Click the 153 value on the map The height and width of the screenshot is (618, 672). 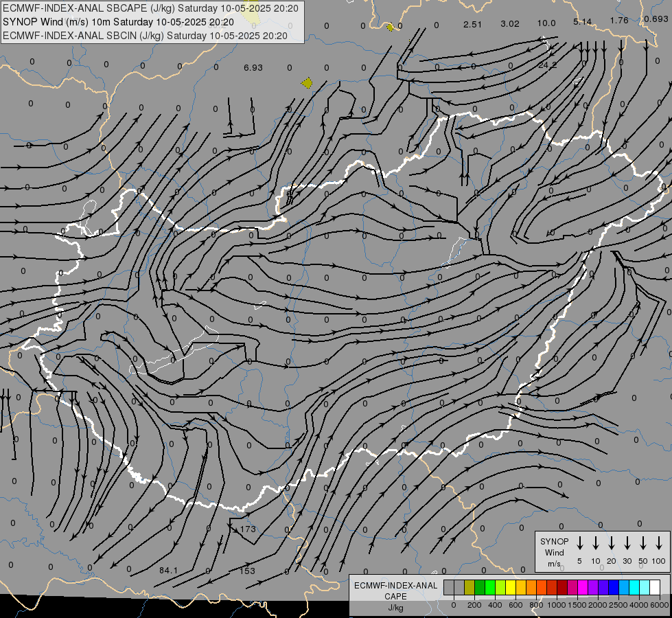coord(247,571)
